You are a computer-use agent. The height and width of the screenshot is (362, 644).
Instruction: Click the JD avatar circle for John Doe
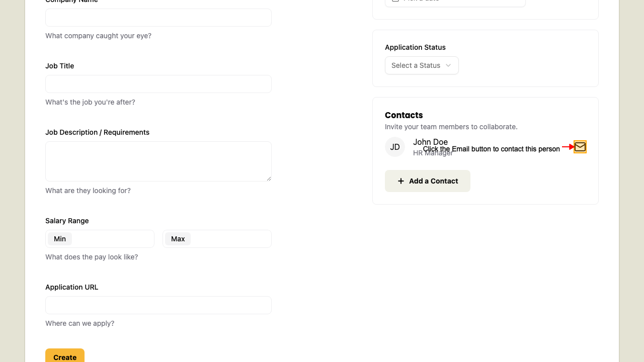click(x=395, y=147)
